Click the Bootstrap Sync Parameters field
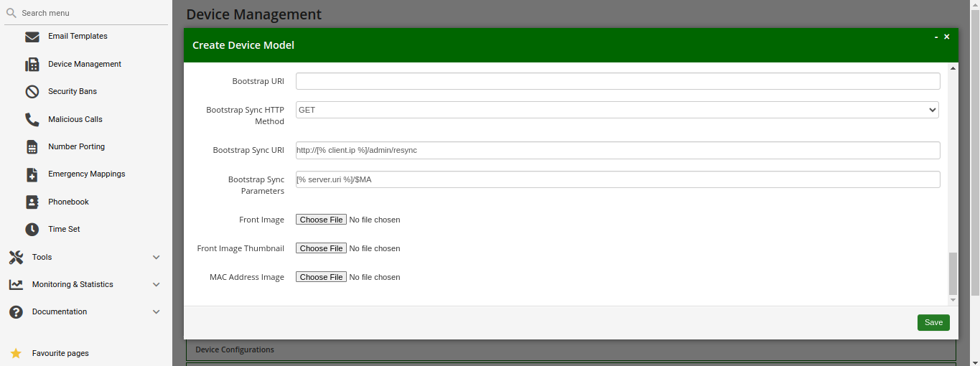The height and width of the screenshot is (366, 980). (x=617, y=179)
